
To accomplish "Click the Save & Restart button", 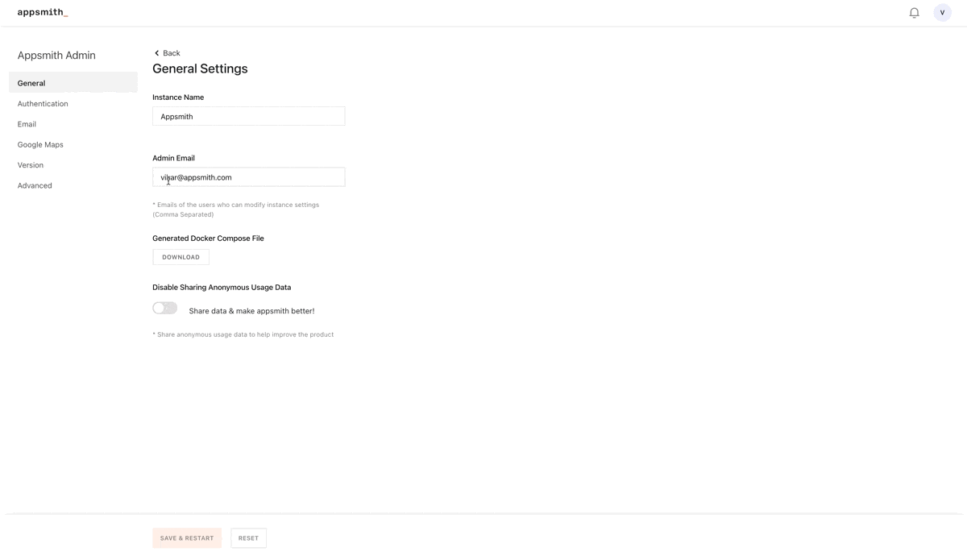I will [187, 538].
